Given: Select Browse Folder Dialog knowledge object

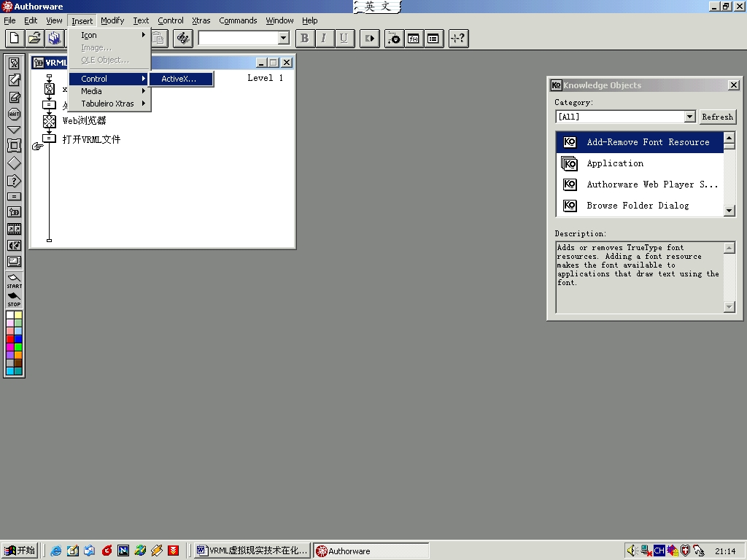Looking at the screenshot, I should (640, 205).
